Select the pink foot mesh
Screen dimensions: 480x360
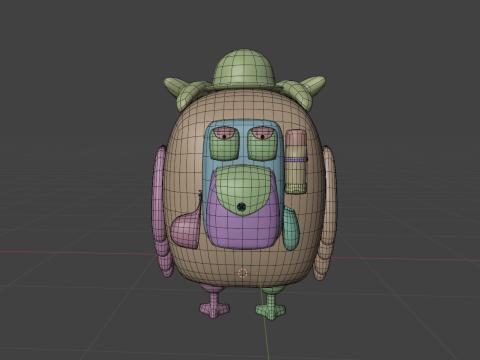pyautogui.click(x=214, y=308)
